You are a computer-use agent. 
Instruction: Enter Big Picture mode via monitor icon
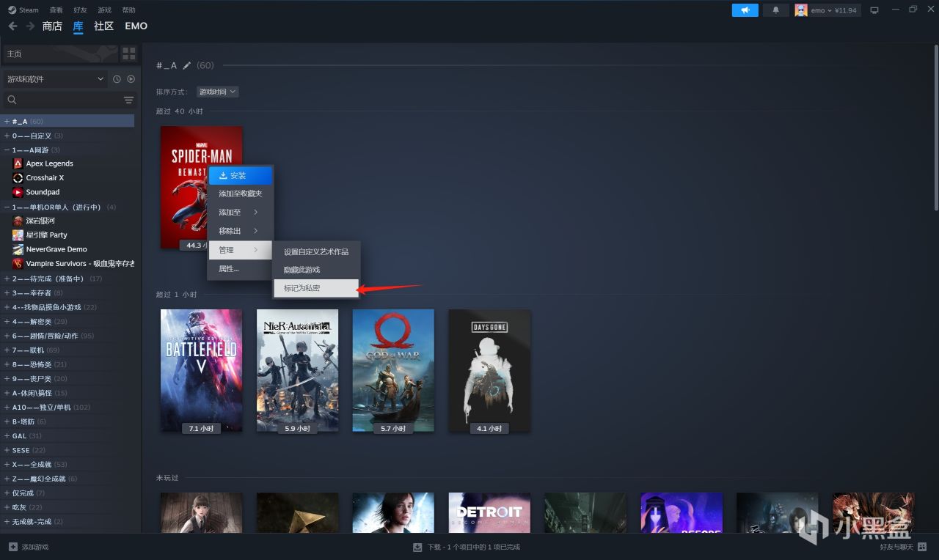click(874, 10)
